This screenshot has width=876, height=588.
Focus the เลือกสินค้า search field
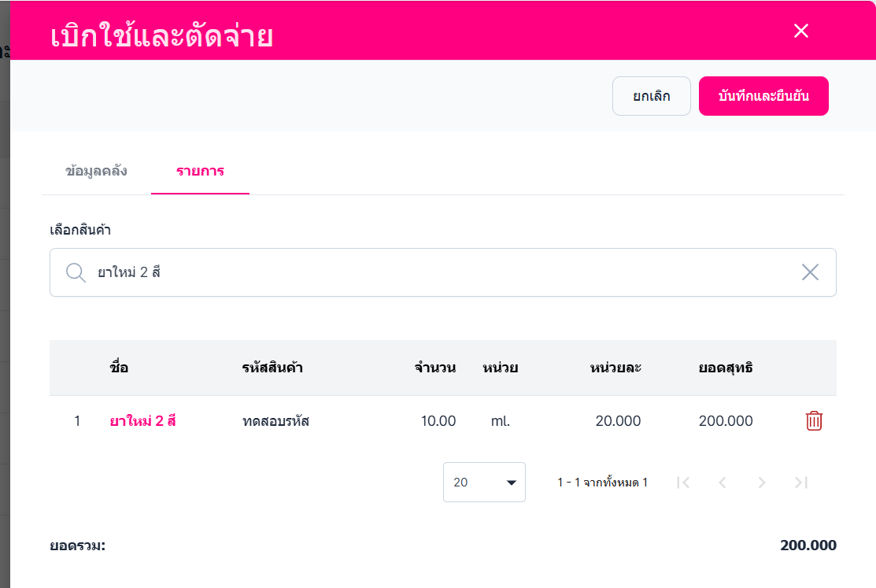443,272
